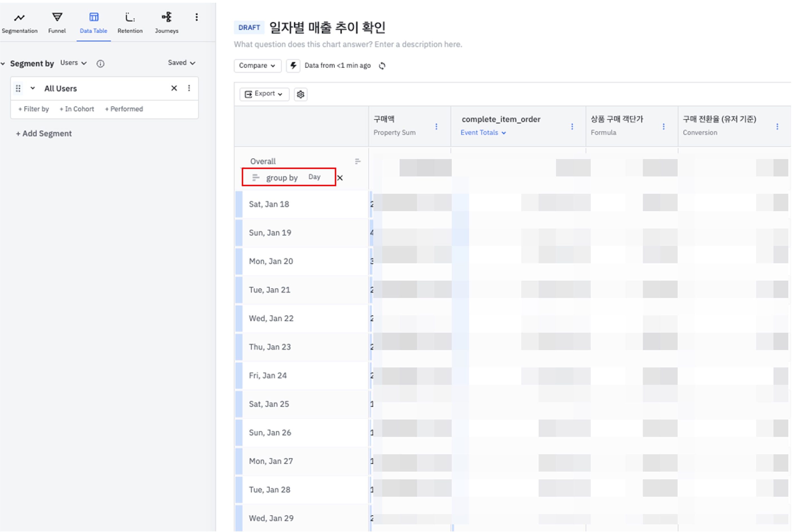Expand the Export dropdown menu
Screen dimensions: 792x532
(264, 94)
